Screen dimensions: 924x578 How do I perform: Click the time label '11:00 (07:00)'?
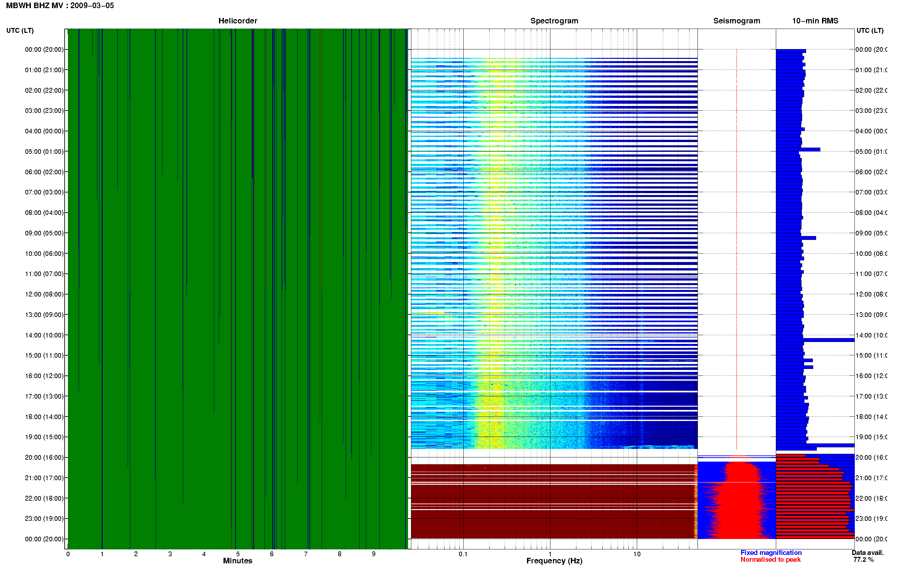44,274
